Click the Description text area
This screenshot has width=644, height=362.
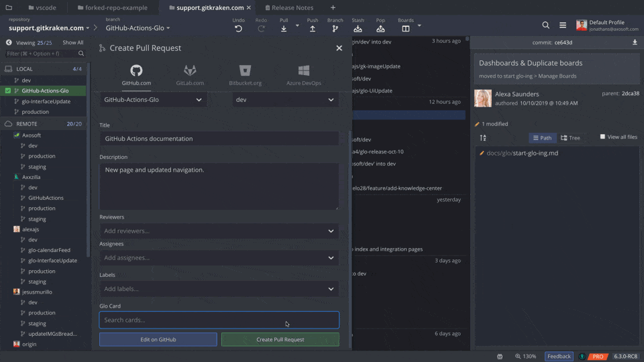219,186
